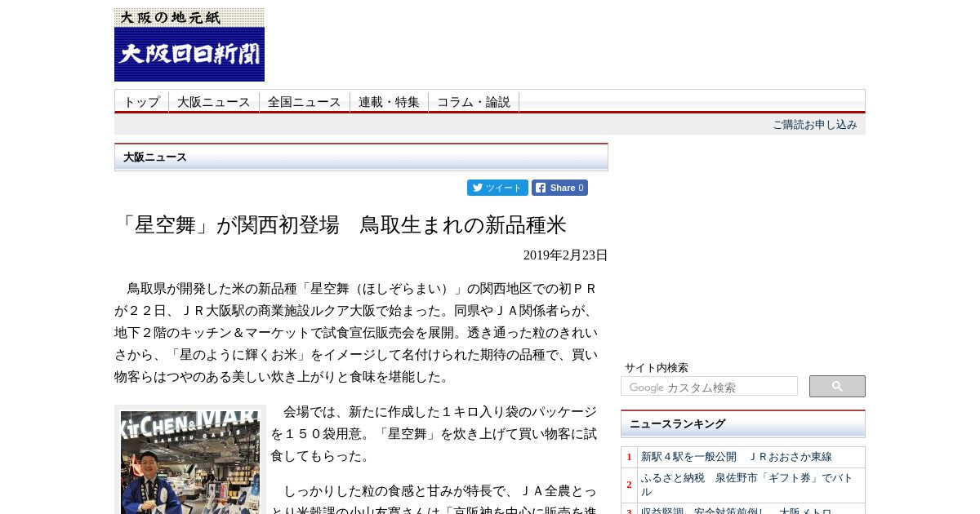
Task: Open the 全国ニュース menu item
Action: [x=305, y=102]
